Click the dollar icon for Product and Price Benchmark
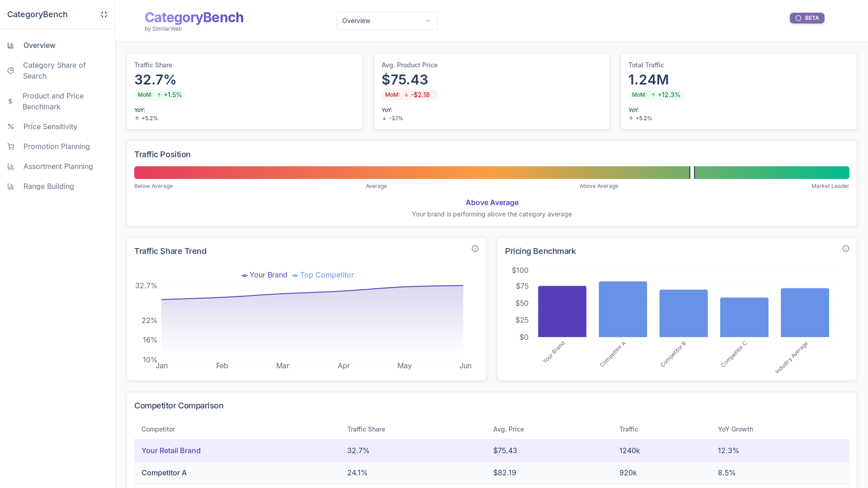Viewport: 868px width, 488px height. tap(10, 101)
